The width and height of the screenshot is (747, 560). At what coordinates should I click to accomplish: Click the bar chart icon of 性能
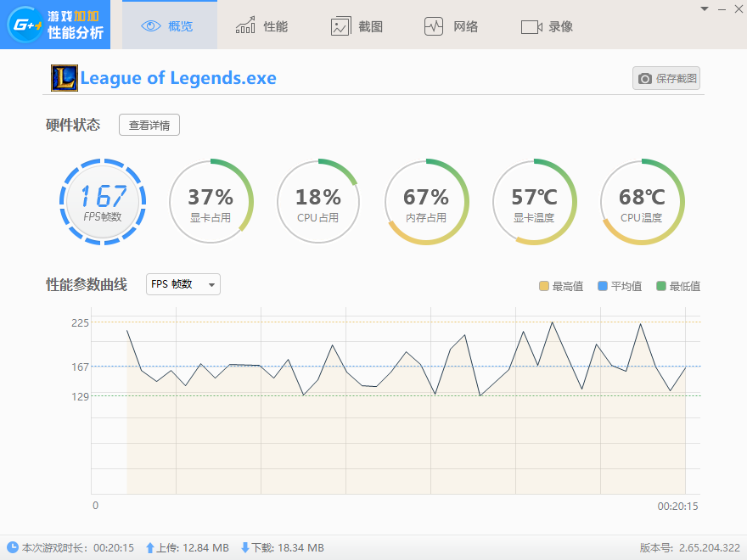pyautogui.click(x=245, y=25)
